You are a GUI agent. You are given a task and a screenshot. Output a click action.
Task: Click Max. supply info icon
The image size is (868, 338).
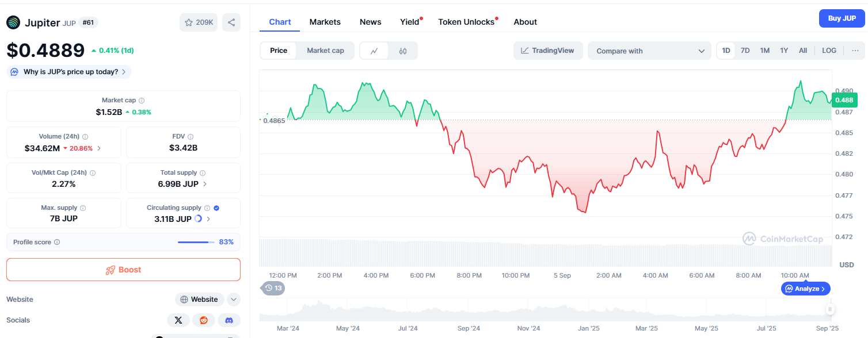coord(83,208)
